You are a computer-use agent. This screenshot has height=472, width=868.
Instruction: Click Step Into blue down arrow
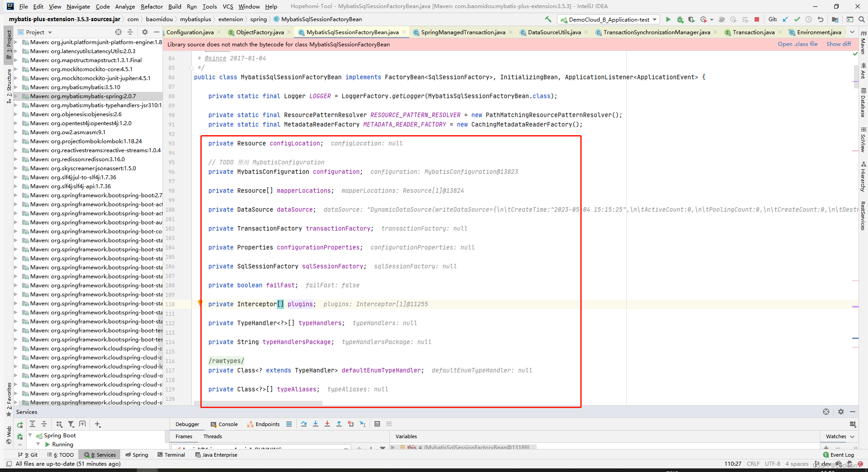(316, 424)
